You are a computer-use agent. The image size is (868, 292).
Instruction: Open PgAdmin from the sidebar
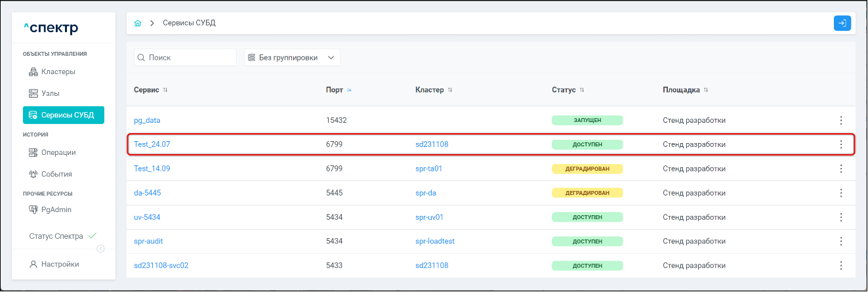point(56,210)
